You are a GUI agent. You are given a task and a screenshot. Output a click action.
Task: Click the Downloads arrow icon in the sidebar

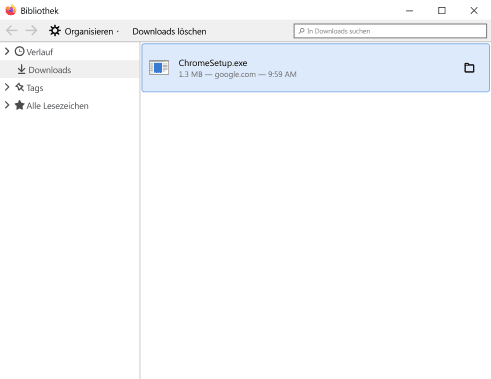point(21,69)
